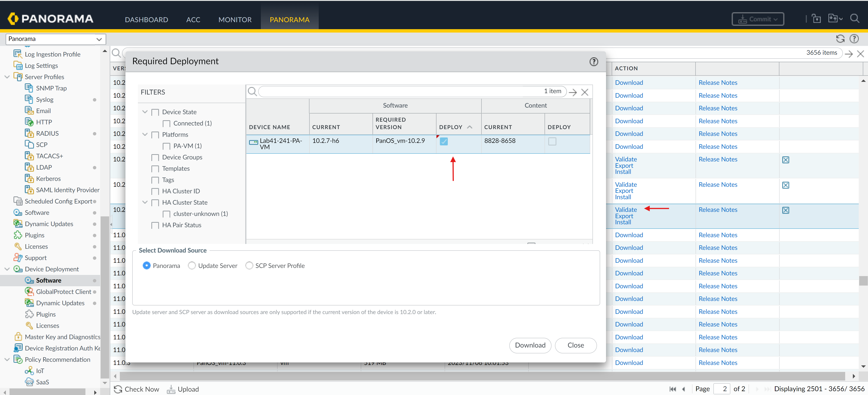Click the dialog search filter magnifier icon
This screenshot has height=395, width=868.
tap(252, 91)
